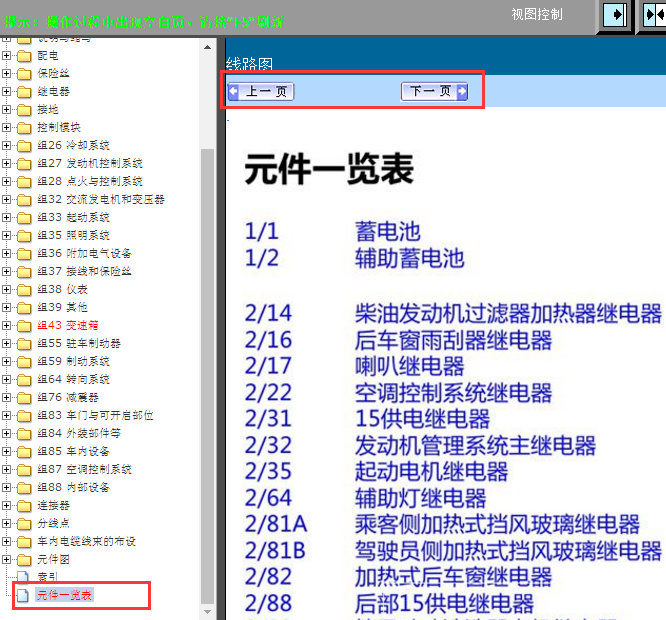Screen dimensions: 666x620
Task: Expand the 接地 folder
Action: (x=6, y=110)
